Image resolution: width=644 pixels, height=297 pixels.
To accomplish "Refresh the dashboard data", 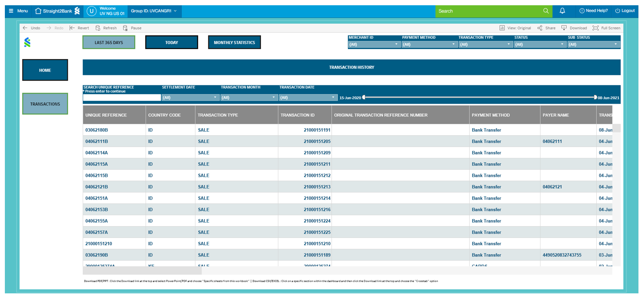I will (98, 28).
